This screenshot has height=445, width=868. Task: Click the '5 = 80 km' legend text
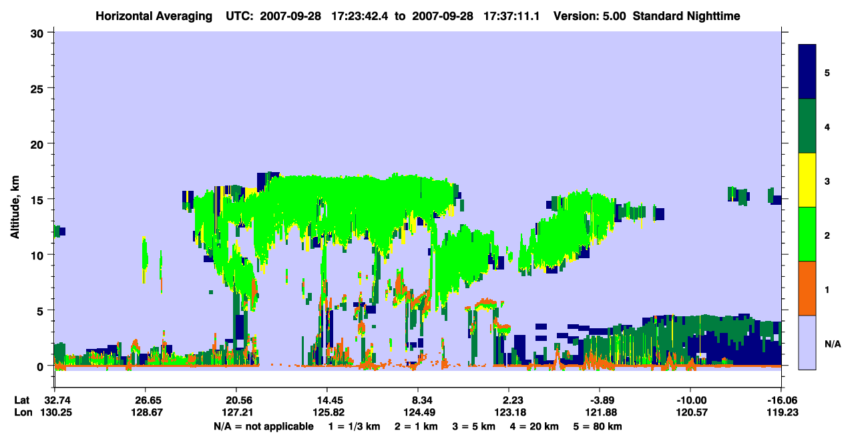tap(598, 426)
